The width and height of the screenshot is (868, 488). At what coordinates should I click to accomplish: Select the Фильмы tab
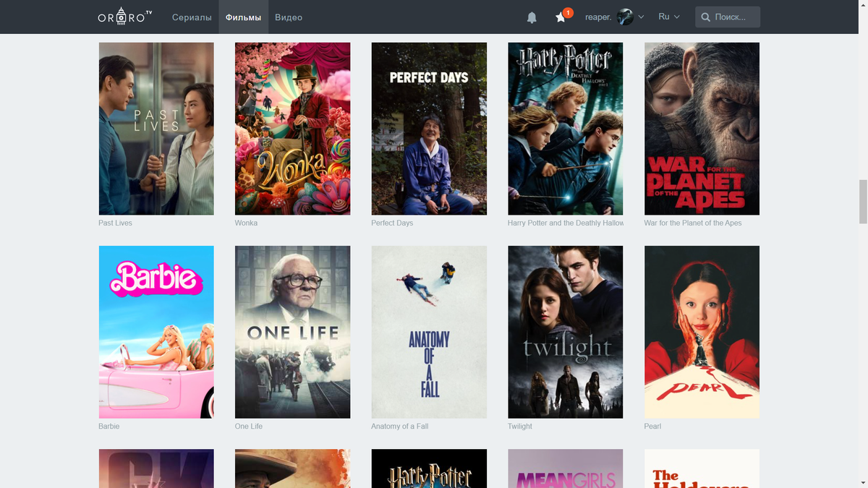click(243, 17)
